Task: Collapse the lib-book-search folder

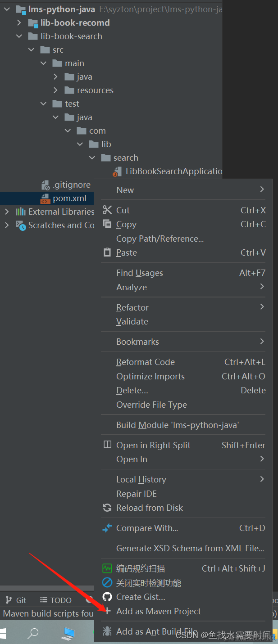Action: coord(19,36)
